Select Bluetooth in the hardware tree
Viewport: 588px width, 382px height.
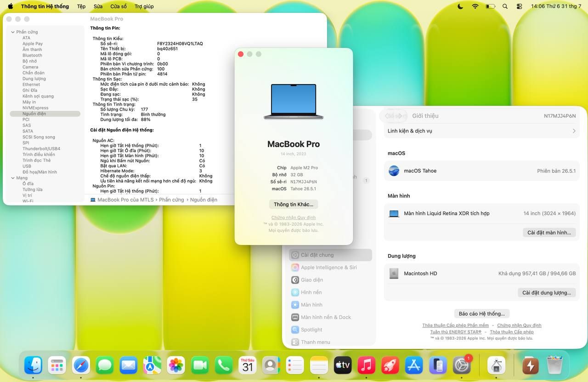tap(32, 56)
